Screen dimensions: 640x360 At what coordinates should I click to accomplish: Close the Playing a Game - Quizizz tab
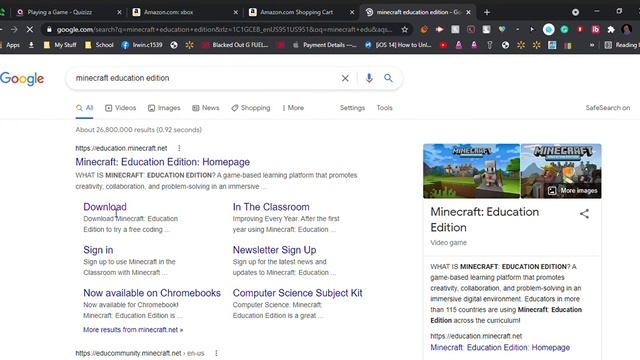coord(119,12)
